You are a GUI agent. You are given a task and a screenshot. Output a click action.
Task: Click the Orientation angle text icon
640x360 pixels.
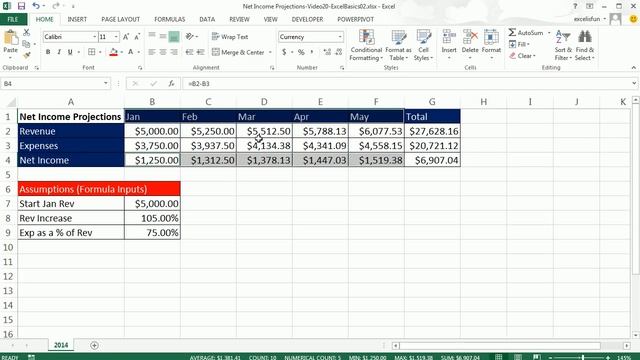pyautogui.click(x=189, y=37)
